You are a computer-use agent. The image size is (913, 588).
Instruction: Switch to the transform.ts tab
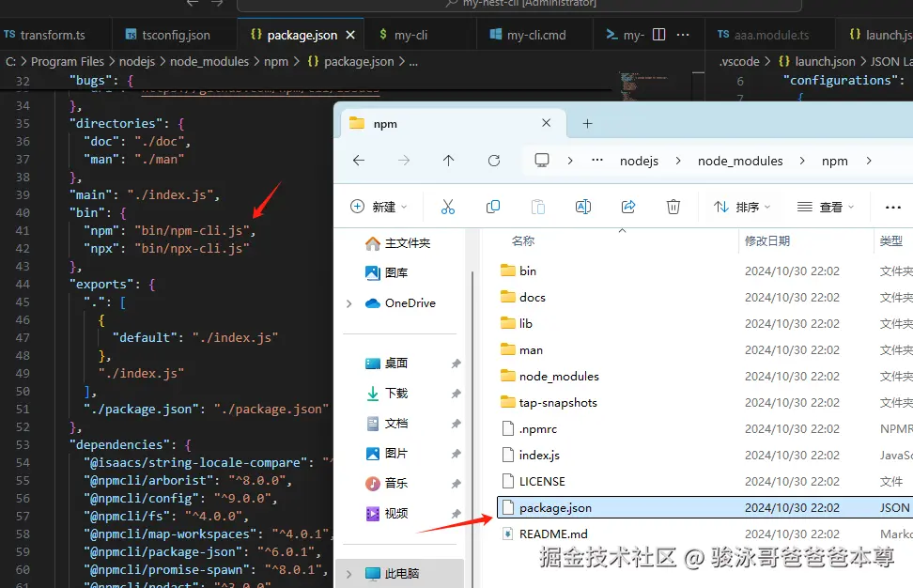pos(54,35)
